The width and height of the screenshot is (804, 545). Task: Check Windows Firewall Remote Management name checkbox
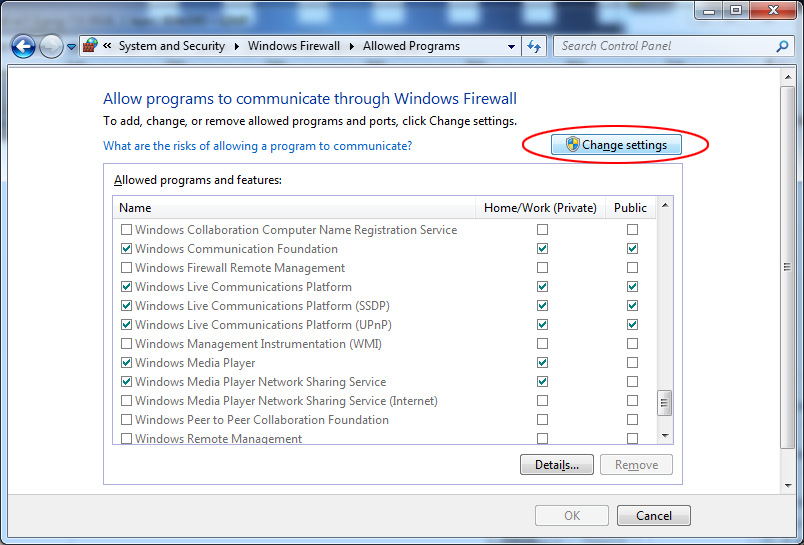click(x=126, y=268)
